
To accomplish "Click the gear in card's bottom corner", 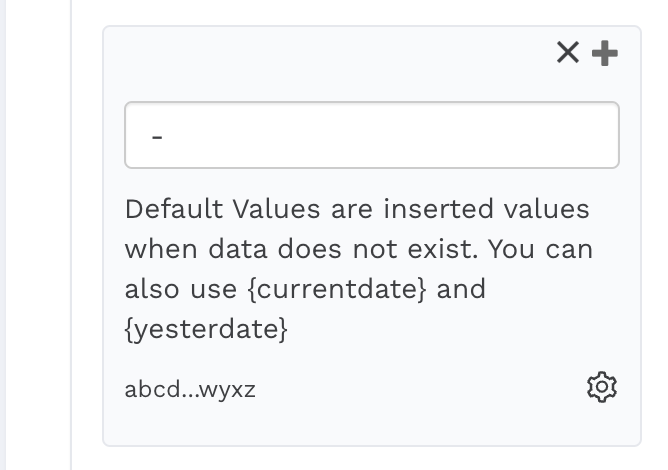I will coord(601,387).
